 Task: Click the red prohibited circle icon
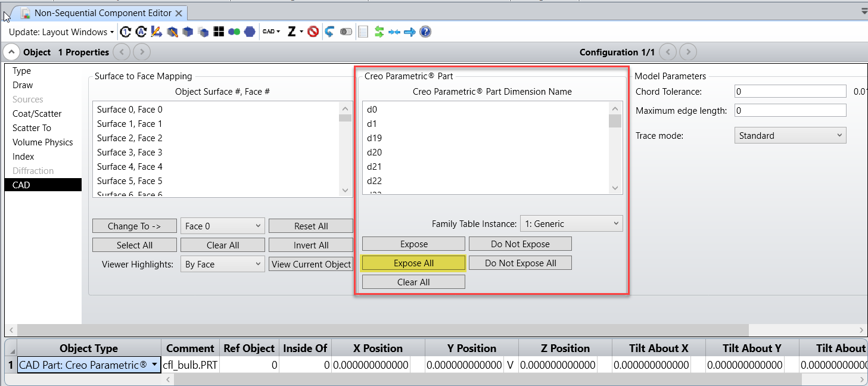[313, 32]
